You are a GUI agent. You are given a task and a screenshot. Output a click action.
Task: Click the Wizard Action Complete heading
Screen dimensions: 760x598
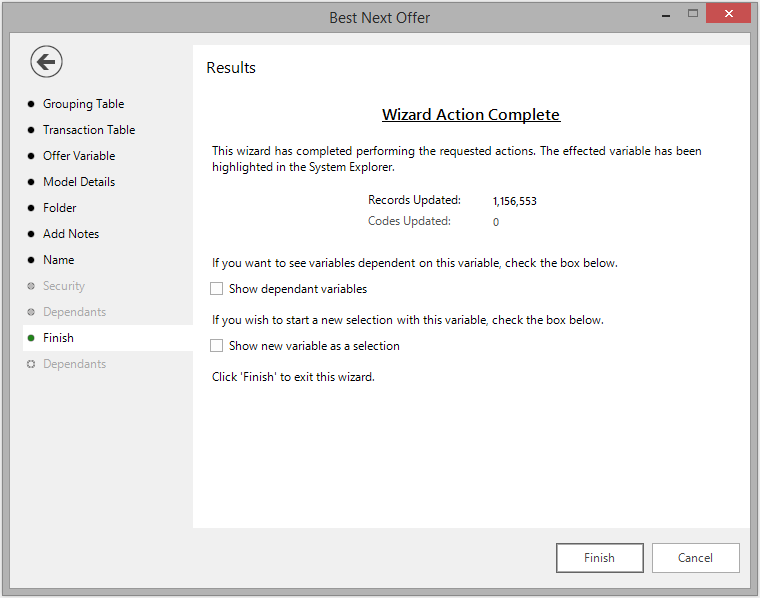pos(471,115)
